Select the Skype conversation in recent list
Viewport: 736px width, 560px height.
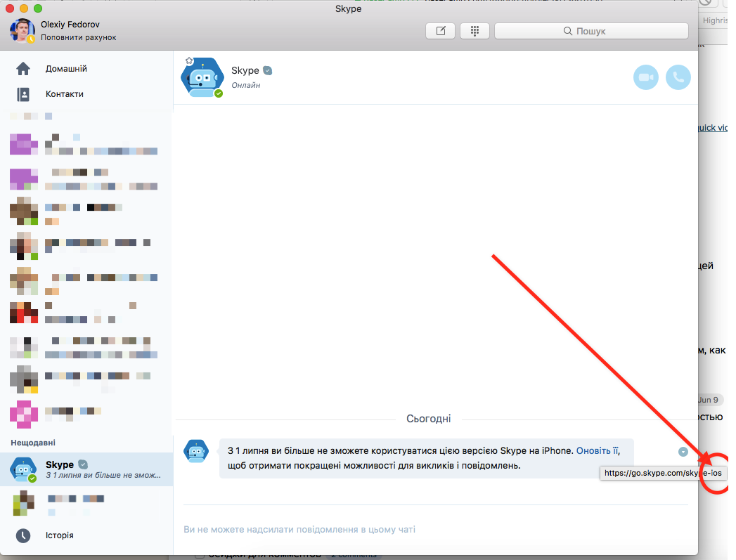tap(87, 469)
